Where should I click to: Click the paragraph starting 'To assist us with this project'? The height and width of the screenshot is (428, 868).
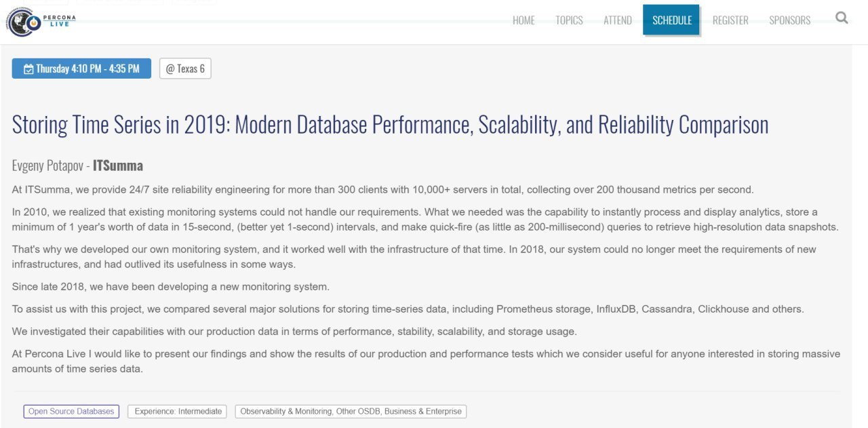408,309
